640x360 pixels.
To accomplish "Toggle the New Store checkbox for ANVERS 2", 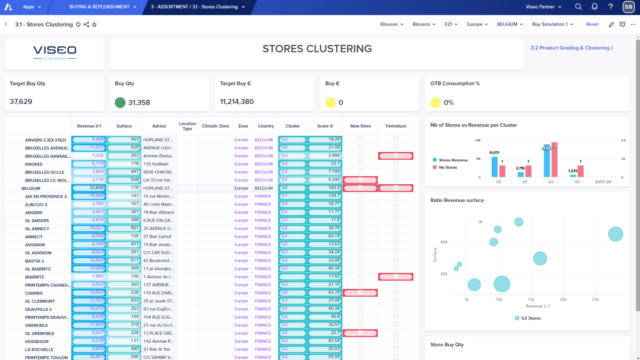I will (x=360, y=140).
